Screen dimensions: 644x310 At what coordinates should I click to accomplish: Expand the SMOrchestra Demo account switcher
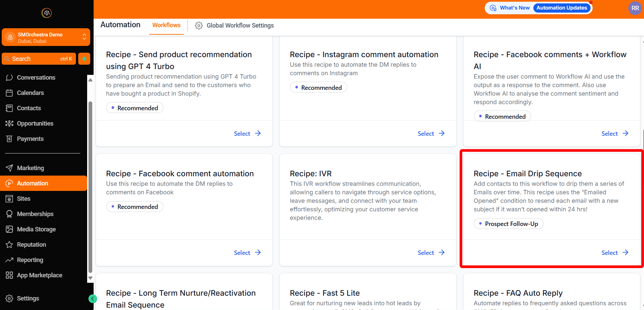tap(84, 37)
